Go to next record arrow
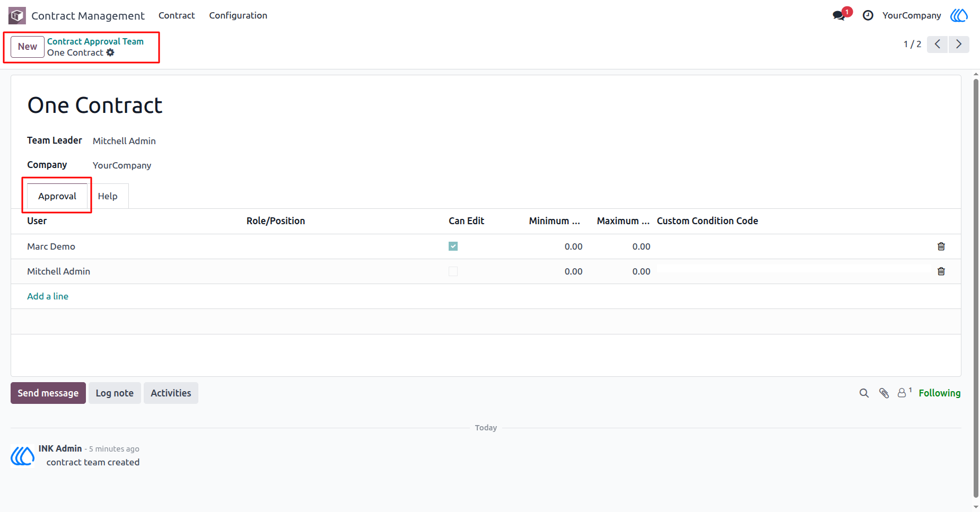The height and width of the screenshot is (512, 980). 959,44
